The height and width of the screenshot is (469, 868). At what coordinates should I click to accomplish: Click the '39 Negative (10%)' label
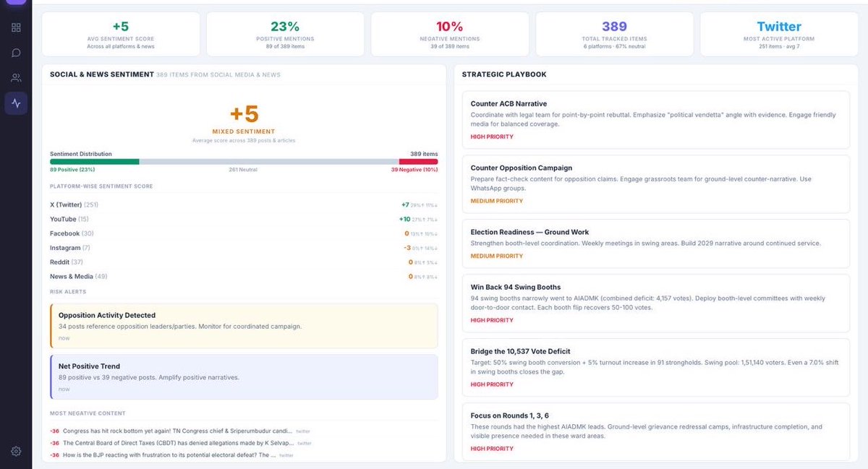[414, 170]
